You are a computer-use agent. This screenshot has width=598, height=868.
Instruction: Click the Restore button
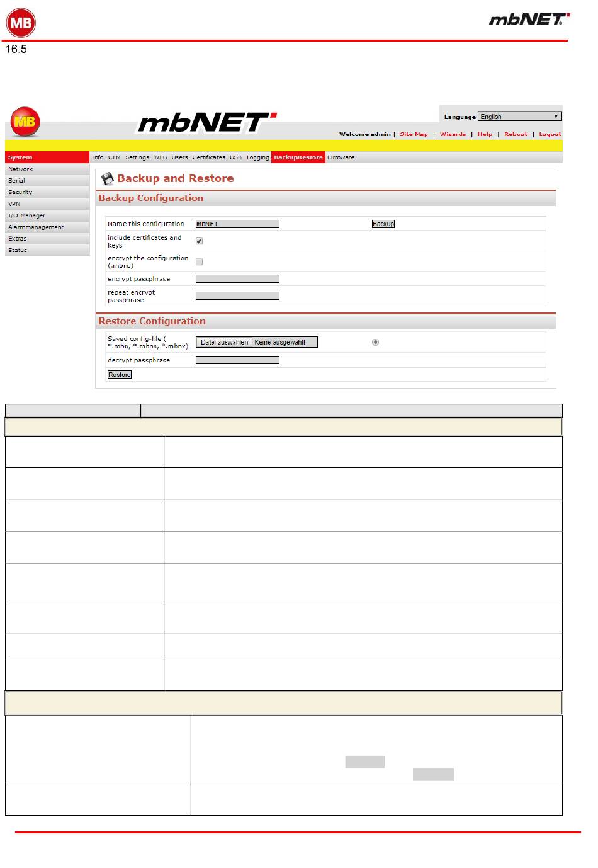coord(120,375)
